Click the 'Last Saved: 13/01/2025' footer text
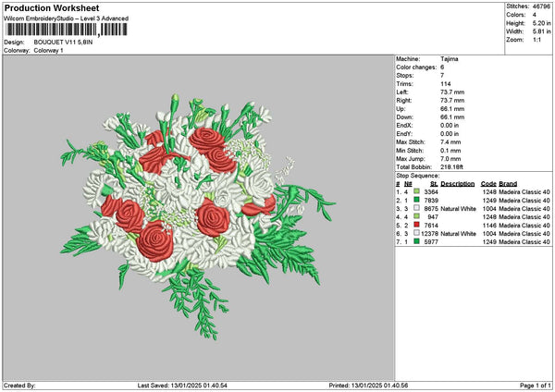This screenshot has width=555, height=392. [182, 386]
